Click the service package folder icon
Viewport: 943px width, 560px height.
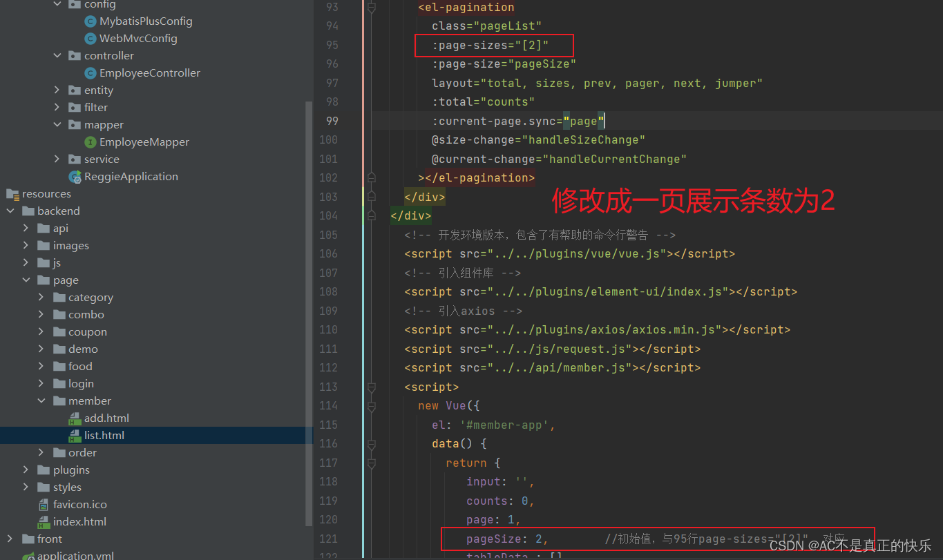pos(75,160)
